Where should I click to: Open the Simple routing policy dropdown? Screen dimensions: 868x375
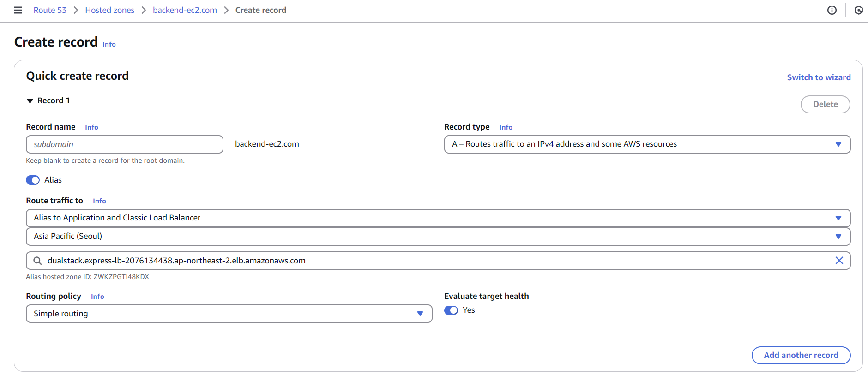[229, 314]
